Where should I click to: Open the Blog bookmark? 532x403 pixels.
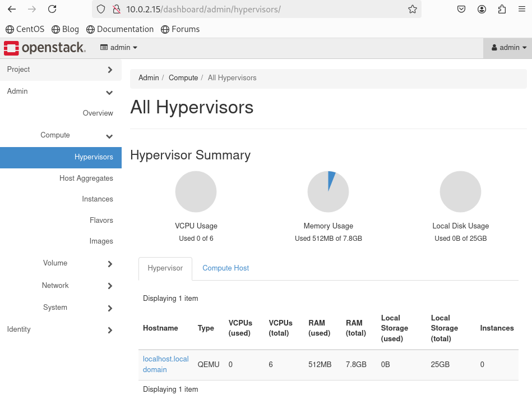pos(65,29)
